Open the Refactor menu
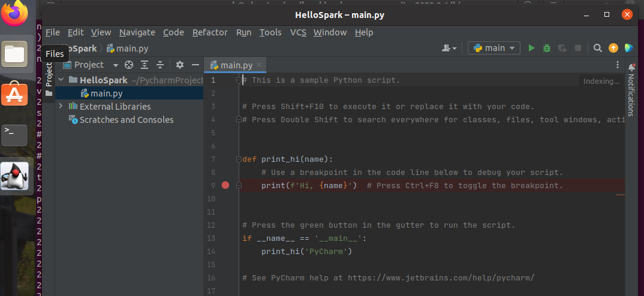Screen dimensions: 644x296 210,32
